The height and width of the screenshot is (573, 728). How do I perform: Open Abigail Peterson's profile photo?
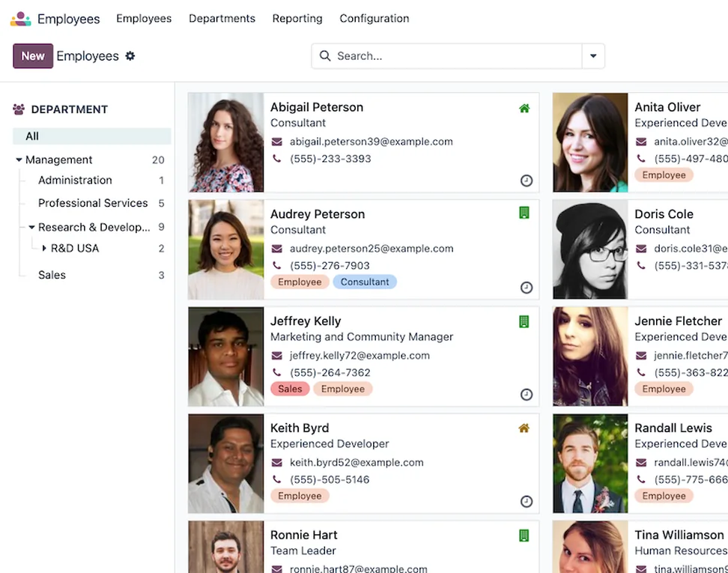226,142
